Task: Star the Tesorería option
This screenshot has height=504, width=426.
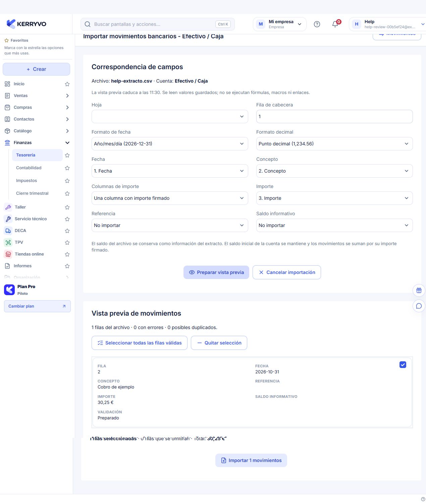Action: [67, 155]
